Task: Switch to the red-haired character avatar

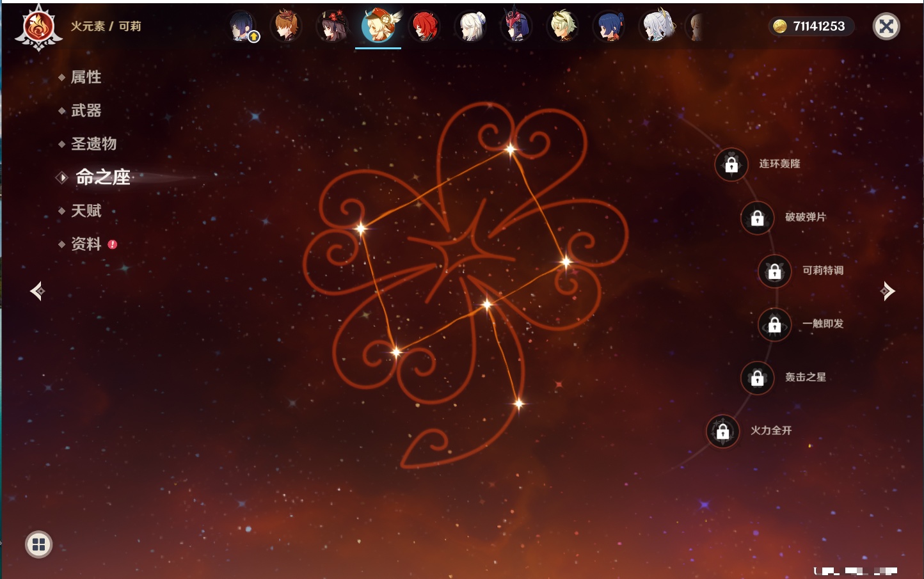Action: coord(425,26)
